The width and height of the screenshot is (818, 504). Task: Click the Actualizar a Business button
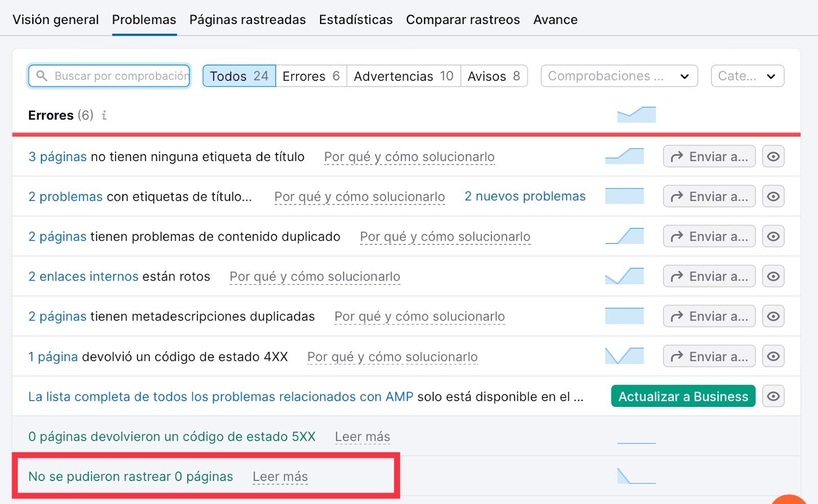click(683, 396)
